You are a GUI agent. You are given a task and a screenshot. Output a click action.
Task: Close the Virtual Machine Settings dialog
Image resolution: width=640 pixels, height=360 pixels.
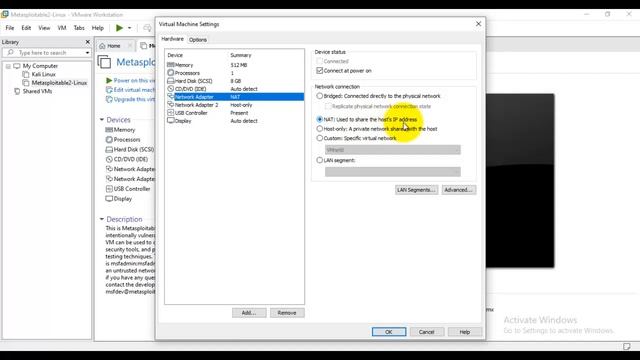click(478, 24)
